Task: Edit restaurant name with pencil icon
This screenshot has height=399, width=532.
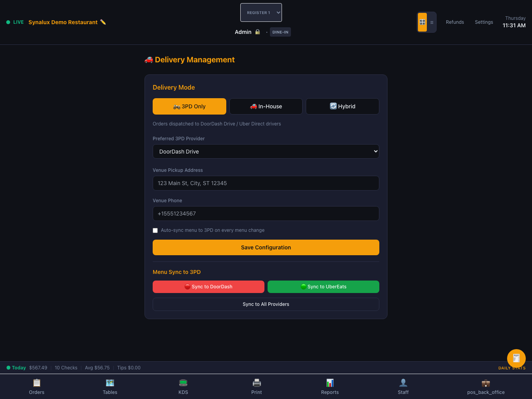Action: coord(103,22)
